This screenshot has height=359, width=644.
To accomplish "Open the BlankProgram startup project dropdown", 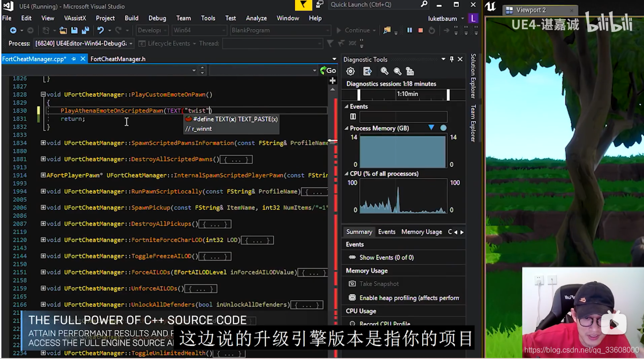I will point(280,30).
